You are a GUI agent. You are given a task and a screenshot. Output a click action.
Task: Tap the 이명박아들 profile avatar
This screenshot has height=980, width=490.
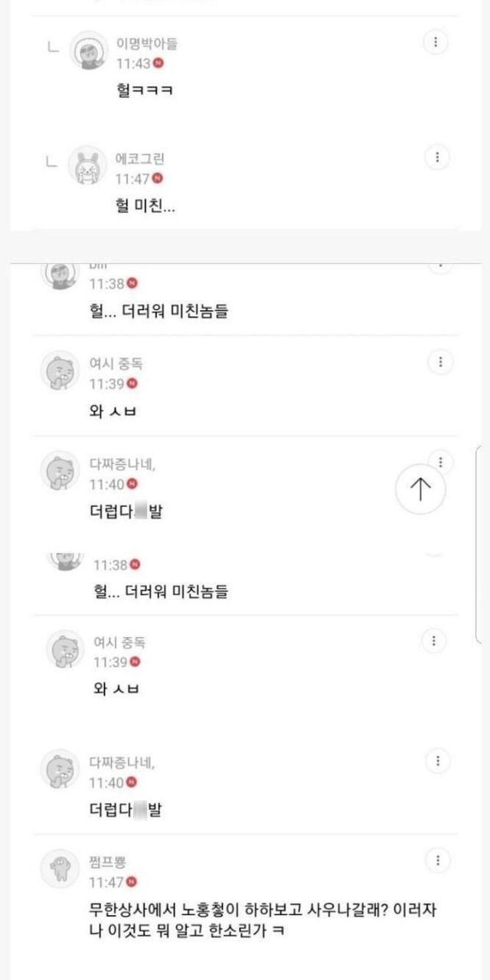click(x=89, y=51)
